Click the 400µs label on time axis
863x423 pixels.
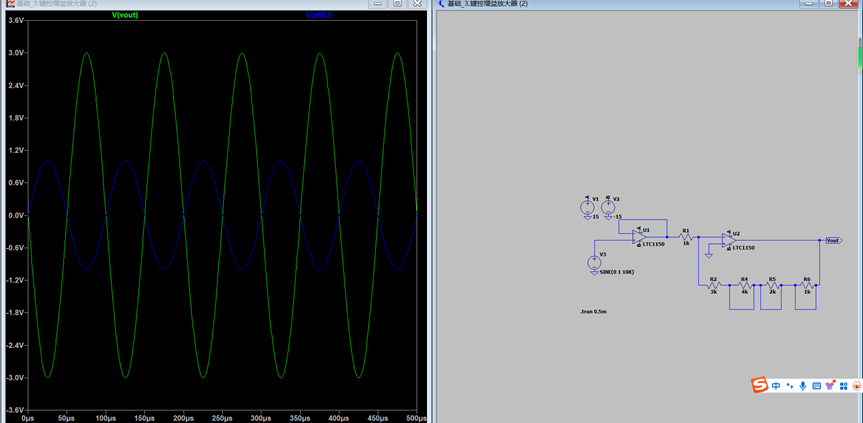click(x=339, y=419)
